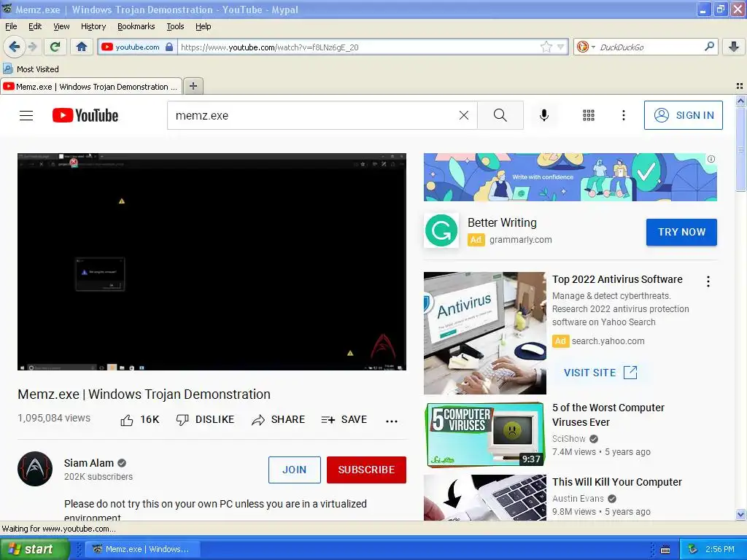The height and width of the screenshot is (560, 747).
Task: Start voice search with microphone icon
Action: (x=544, y=115)
